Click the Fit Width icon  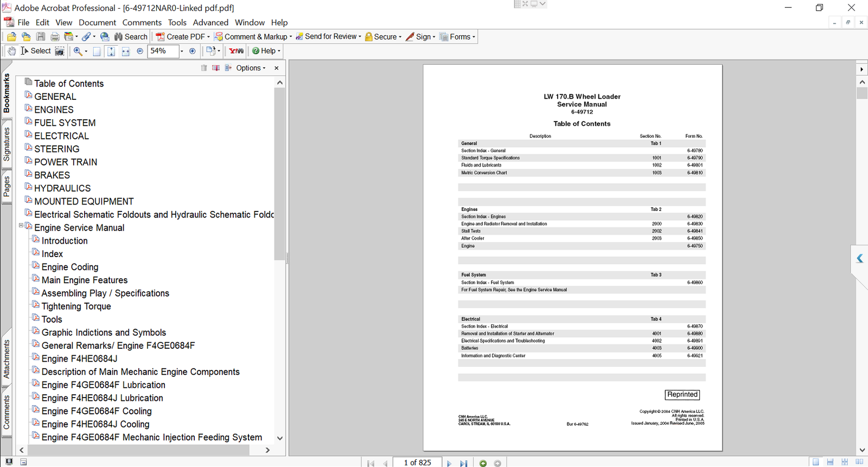[125, 51]
